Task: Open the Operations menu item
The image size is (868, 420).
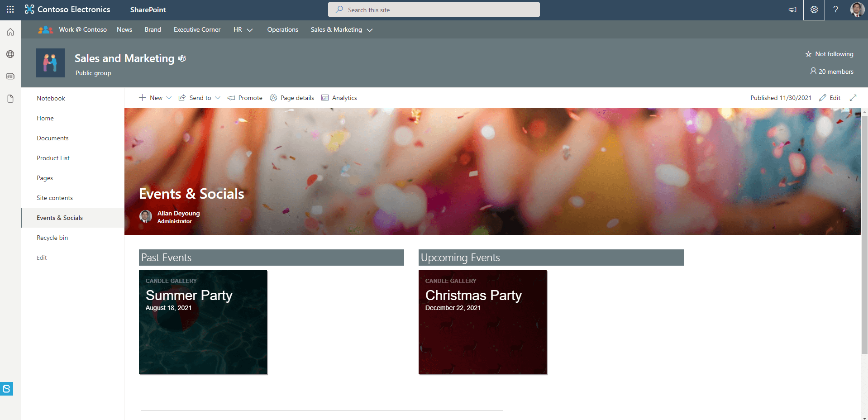Action: (283, 29)
